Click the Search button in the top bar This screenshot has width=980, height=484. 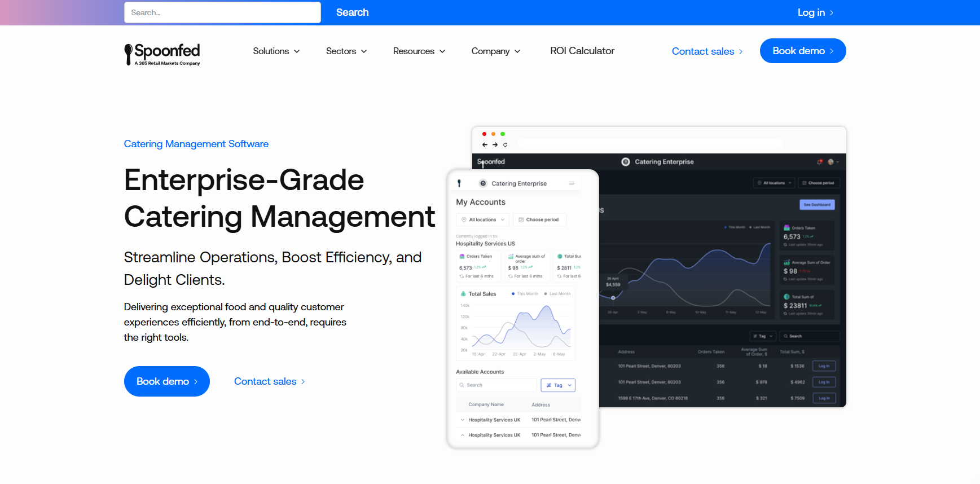point(353,12)
